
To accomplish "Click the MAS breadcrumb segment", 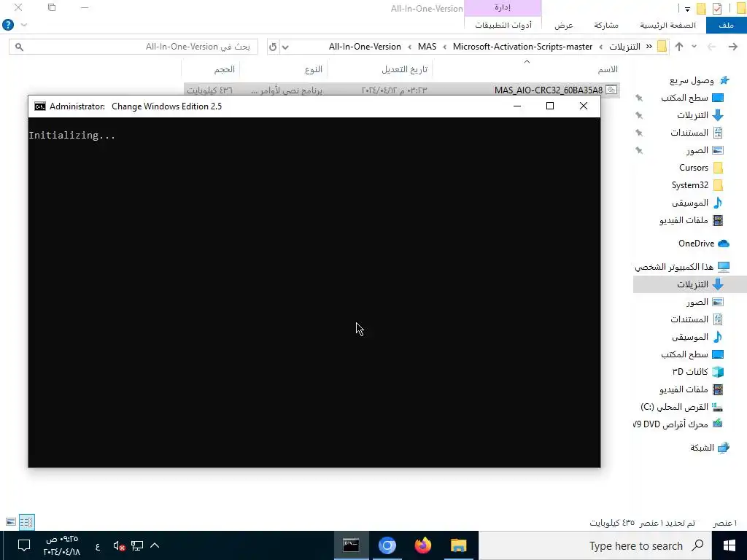I will click(427, 47).
